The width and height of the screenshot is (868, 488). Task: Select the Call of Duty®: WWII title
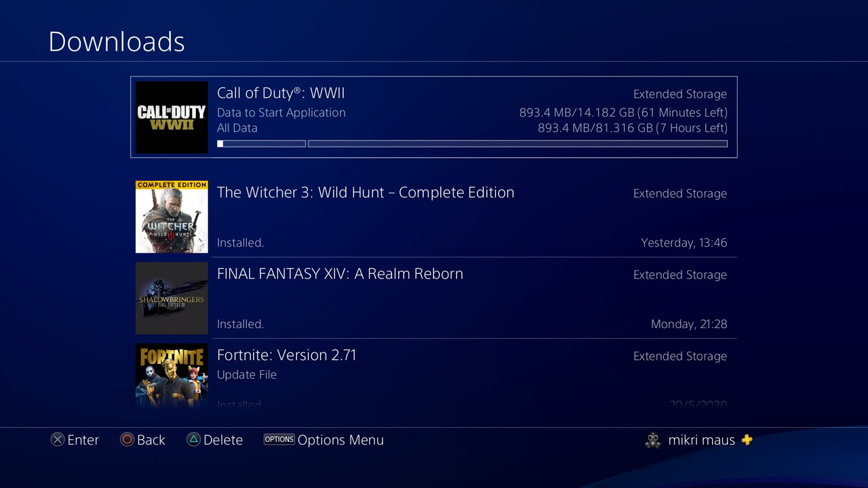(x=281, y=93)
